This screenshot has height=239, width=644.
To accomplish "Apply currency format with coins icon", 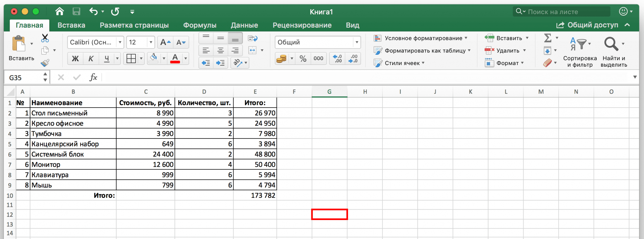I will coord(281,59).
